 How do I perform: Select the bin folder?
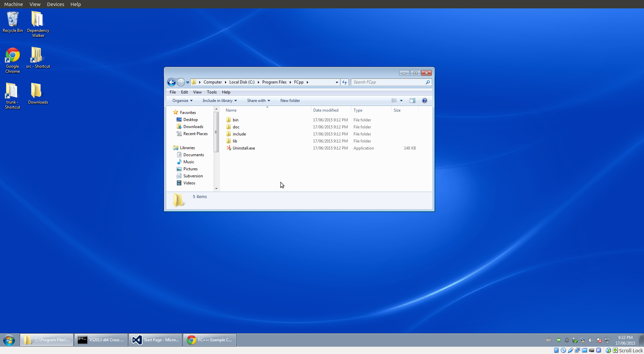(235, 120)
